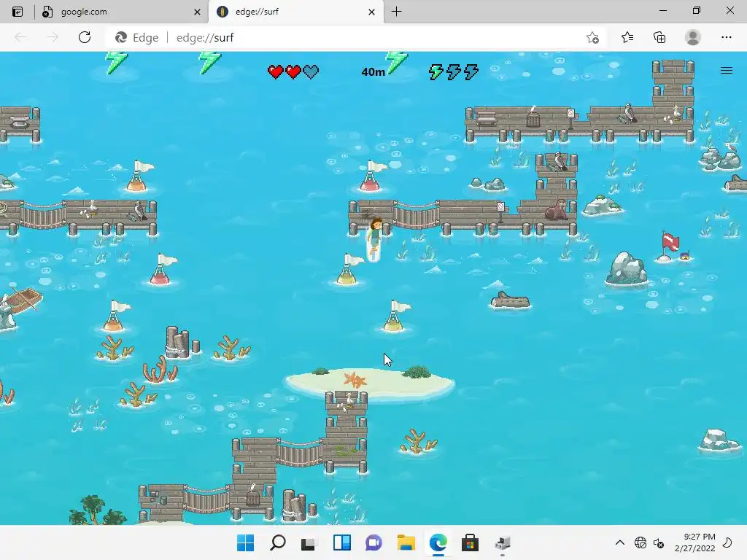Open File Explorer from taskbar

[406, 542]
